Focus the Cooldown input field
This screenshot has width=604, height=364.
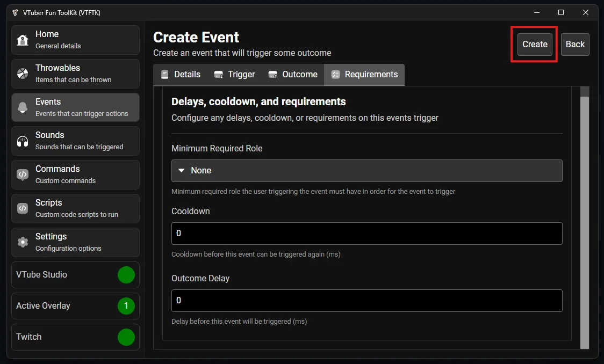[x=366, y=234]
